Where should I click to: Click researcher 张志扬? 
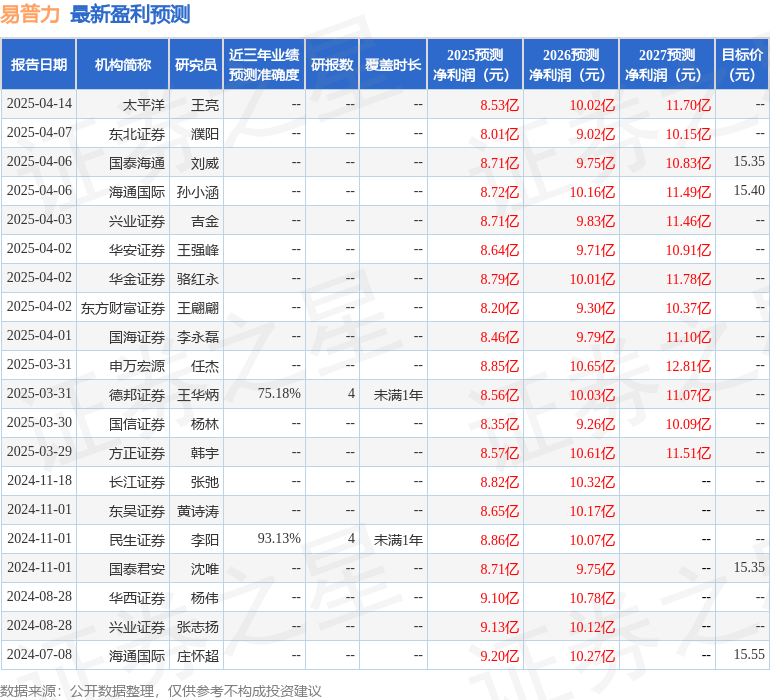[198, 627]
